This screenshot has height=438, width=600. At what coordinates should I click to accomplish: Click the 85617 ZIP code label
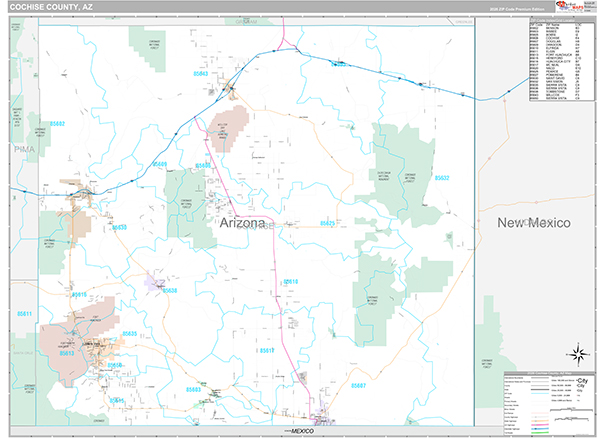(267, 350)
